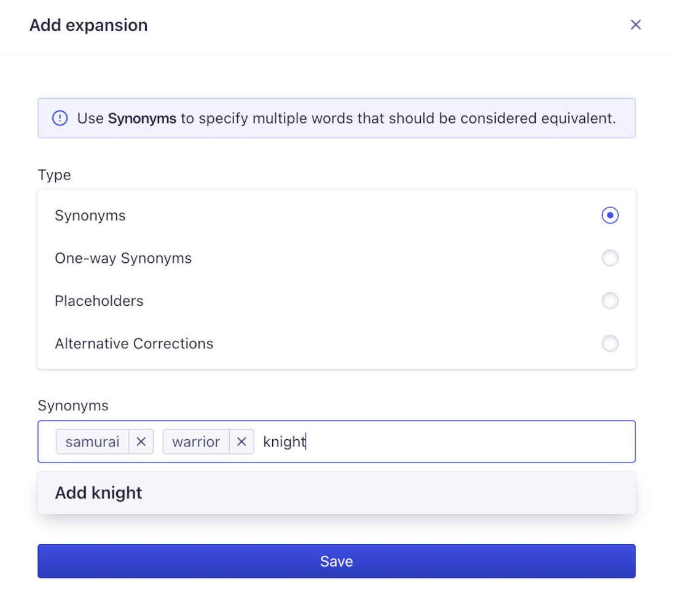Select One-way Synonyms as the type

(x=609, y=258)
